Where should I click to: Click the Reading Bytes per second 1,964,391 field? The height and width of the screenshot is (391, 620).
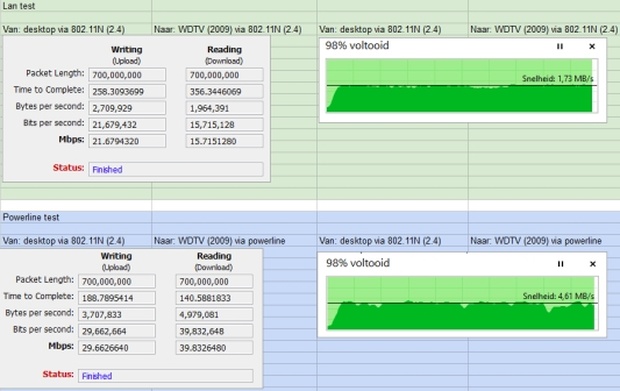(225, 108)
